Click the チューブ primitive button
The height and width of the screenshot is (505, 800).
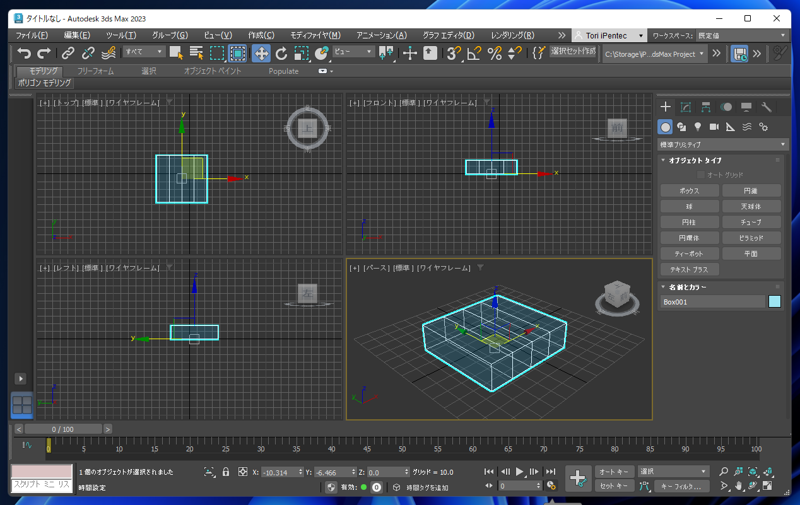click(751, 222)
